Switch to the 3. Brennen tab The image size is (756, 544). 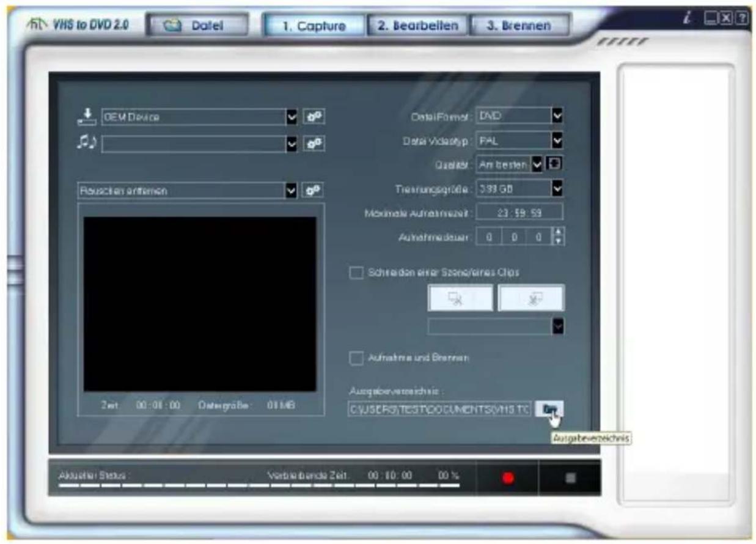[520, 26]
